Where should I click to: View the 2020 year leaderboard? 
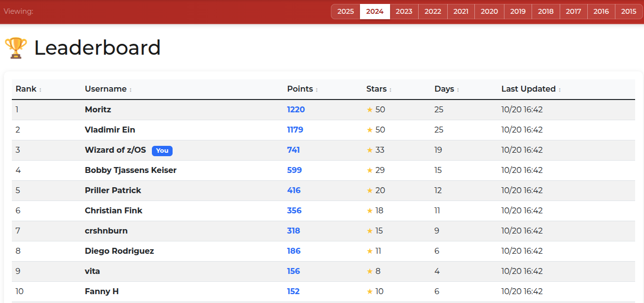(x=489, y=11)
